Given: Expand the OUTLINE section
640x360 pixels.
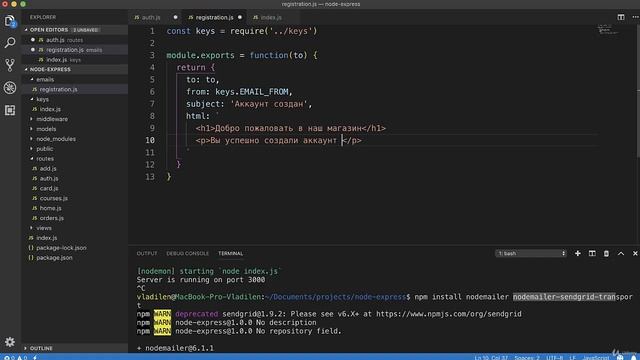Looking at the screenshot, I should click(x=41, y=348).
